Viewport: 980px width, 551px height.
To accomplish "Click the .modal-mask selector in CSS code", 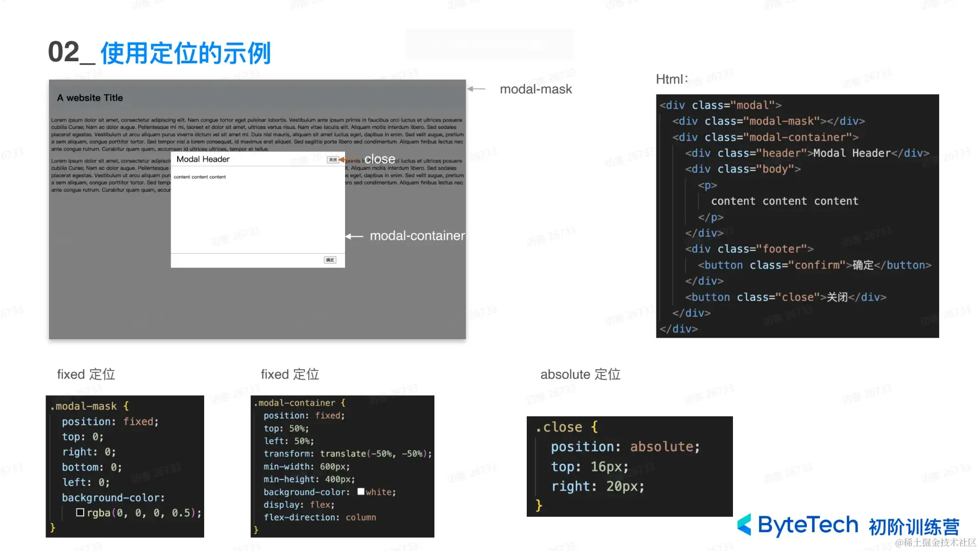I will tap(83, 406).
